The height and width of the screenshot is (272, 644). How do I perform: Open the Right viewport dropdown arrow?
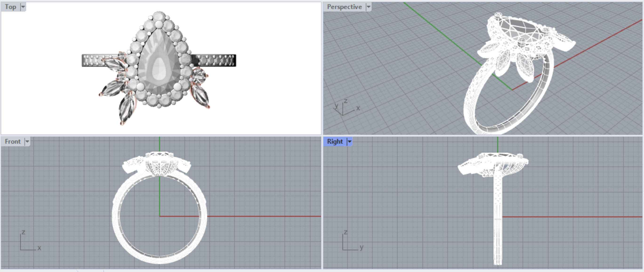point(350,142)
